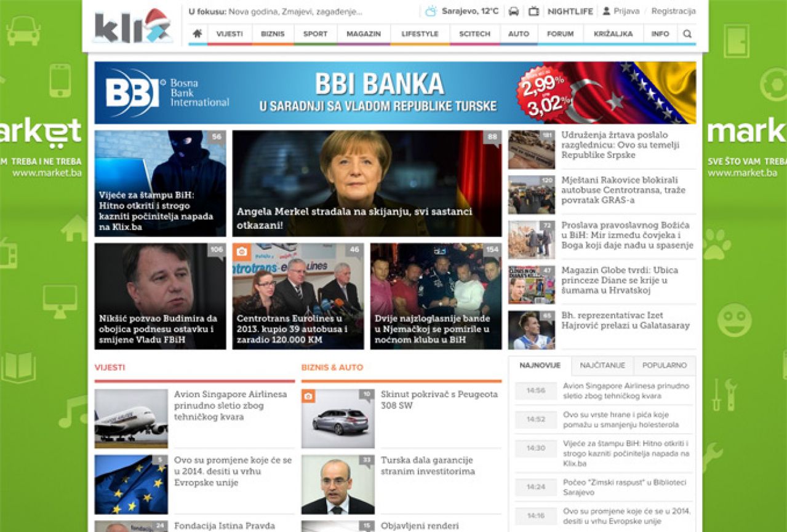Open Singapore Airlines airplane thumbnail
The image size is (787, 532).
[131, 418]
